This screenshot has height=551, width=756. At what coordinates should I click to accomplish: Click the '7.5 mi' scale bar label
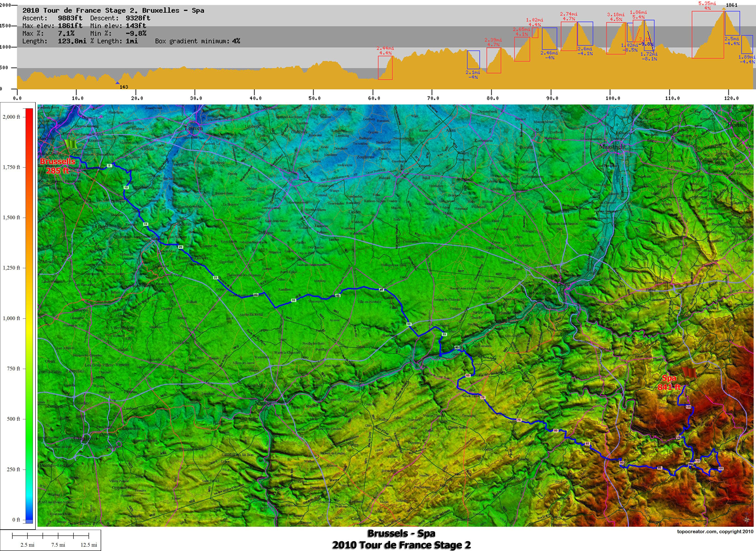58,545
